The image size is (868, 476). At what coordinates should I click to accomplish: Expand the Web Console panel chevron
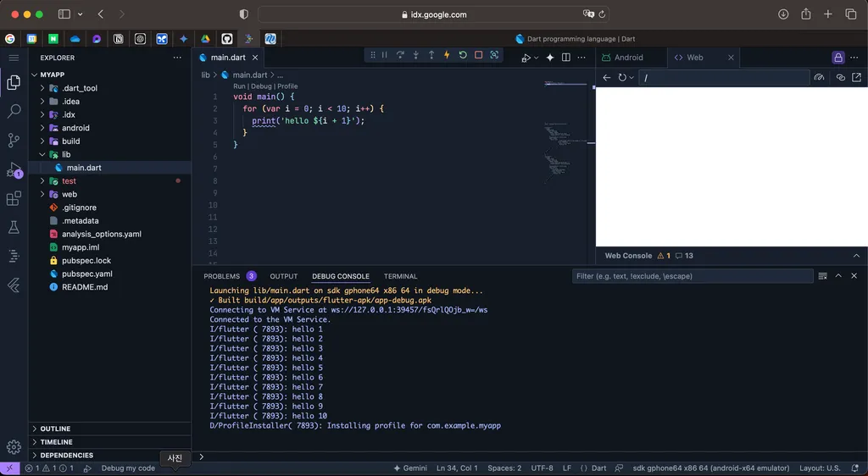click(x=856, y=256)
